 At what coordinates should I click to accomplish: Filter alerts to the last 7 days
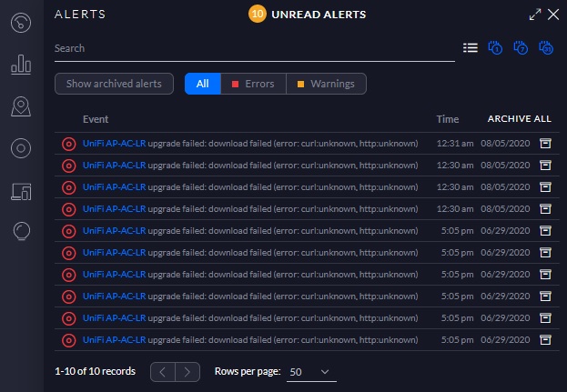pos(521,47)
